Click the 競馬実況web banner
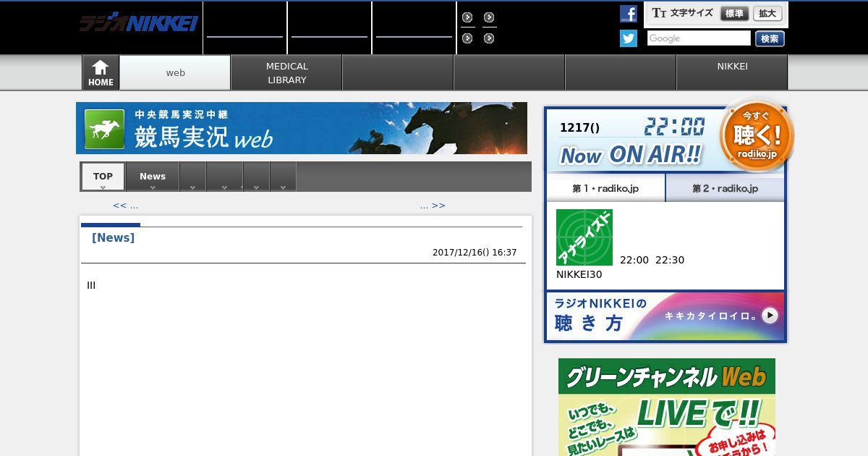This screenshot has height=456, width=868. pos(302,128)
